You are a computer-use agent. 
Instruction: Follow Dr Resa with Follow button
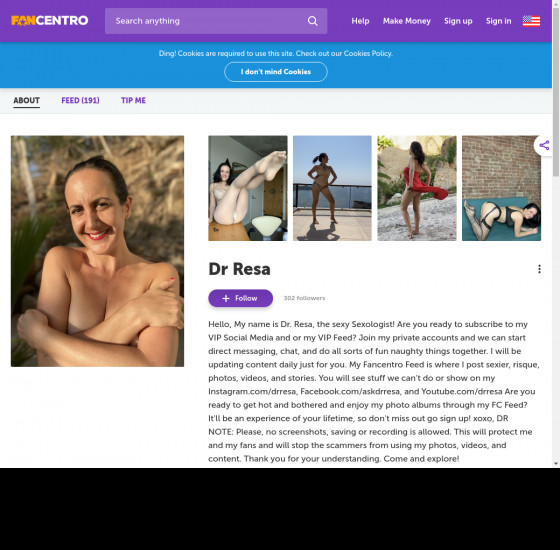240,298
